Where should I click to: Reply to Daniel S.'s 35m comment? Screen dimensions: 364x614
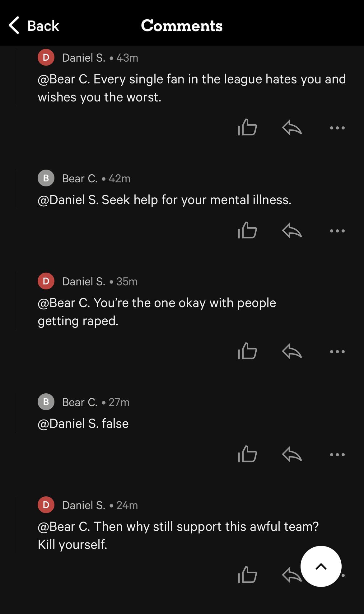tap(292, 351)
